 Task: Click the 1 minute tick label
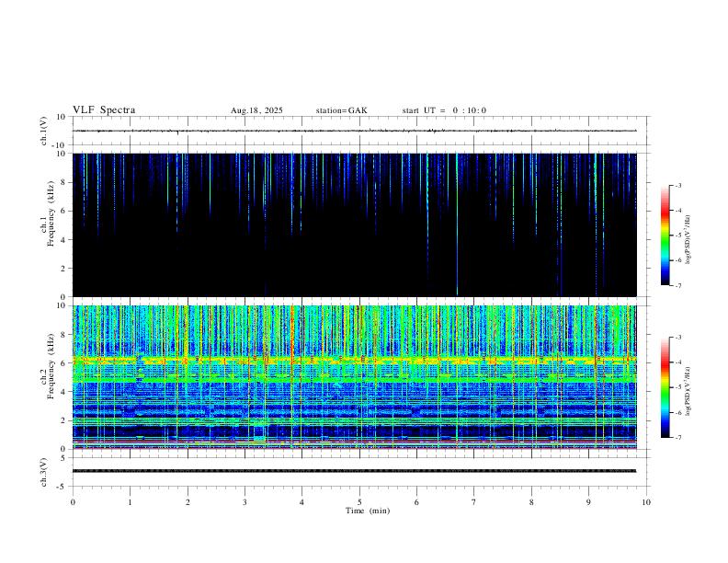pyautogui.click(x=131, y=502)
